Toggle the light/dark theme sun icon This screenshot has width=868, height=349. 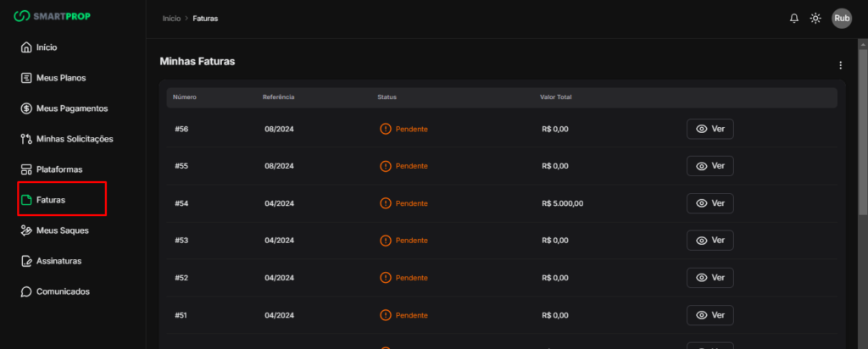click(815, 19)
